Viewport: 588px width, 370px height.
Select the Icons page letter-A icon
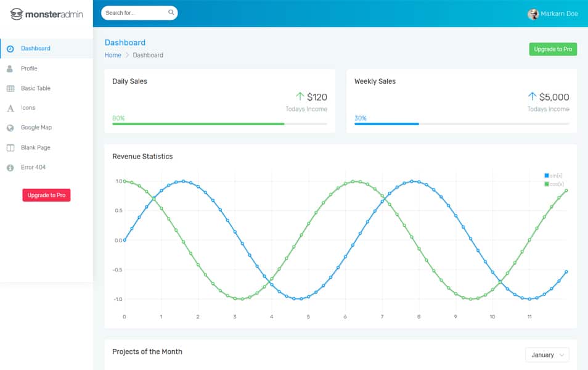tap(10, 107)
